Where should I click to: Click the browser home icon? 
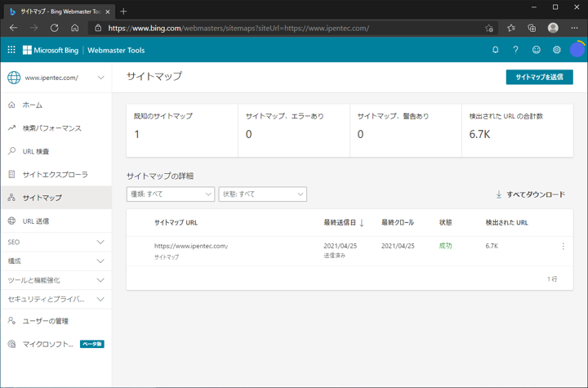pyautogui.click(x=75, y=28)
